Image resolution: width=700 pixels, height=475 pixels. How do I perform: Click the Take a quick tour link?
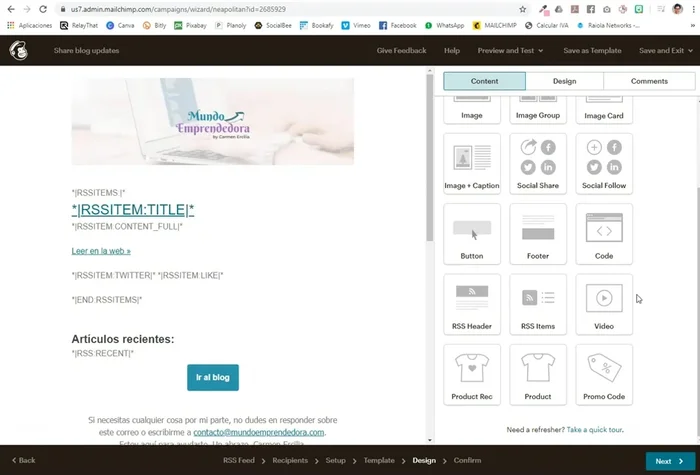coord(594,430)
